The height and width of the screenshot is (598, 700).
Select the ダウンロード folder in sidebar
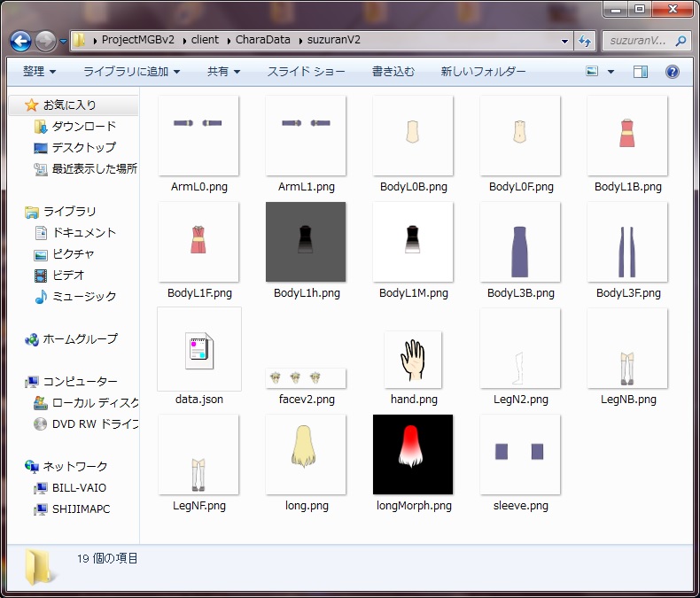83,127
